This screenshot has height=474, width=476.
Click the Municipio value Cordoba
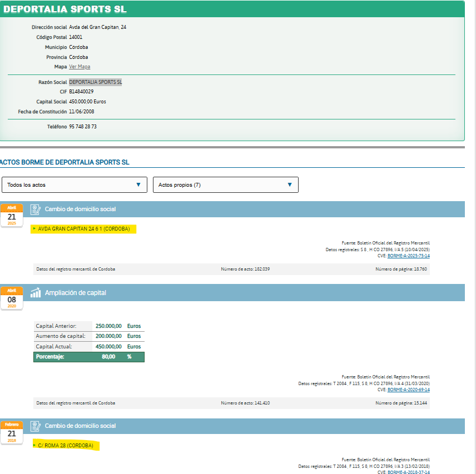(78, 47)
